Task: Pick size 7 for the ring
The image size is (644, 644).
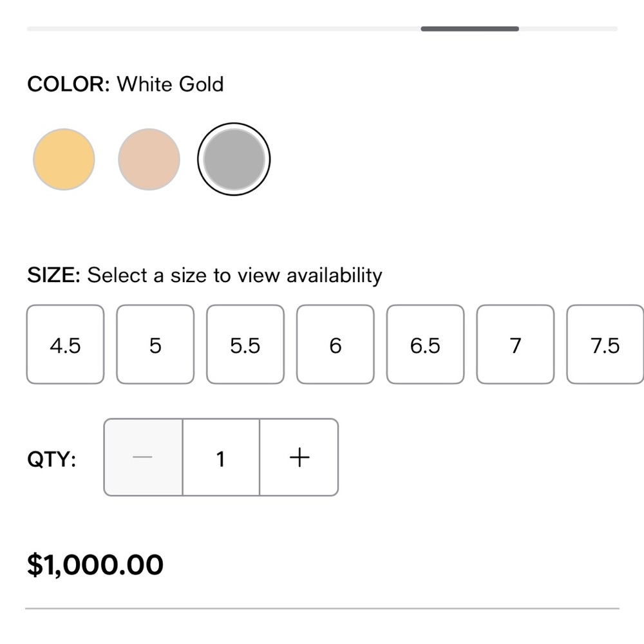Action: [x=515, y=345]
